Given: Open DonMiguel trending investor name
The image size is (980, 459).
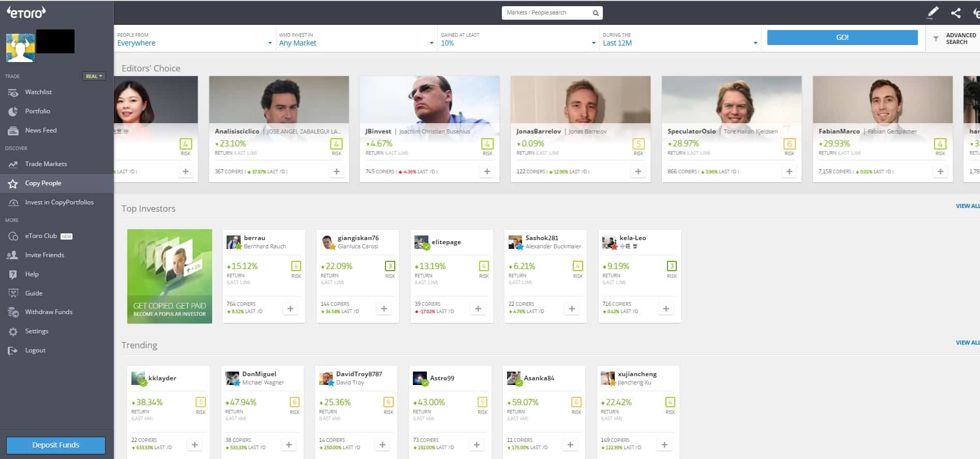Looking at the screenshot, I should pyautogui.click(x=259, y=374).
